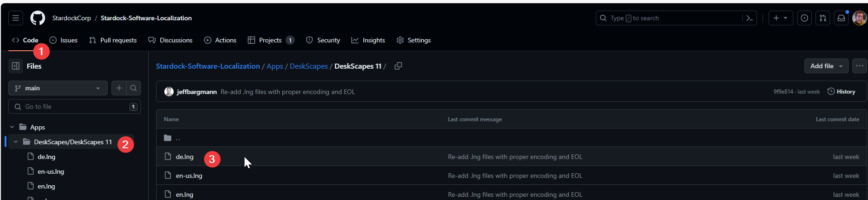Click the GitHub logo

(38, 18)
